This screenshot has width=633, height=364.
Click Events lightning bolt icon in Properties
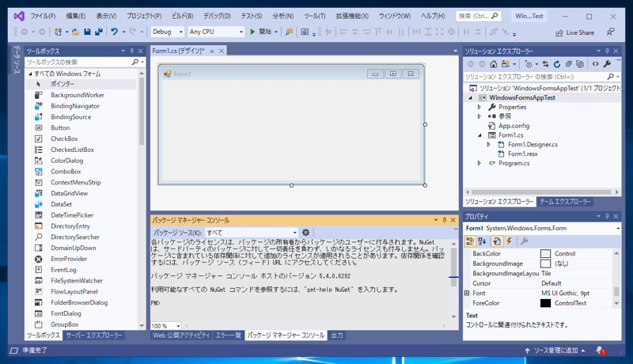[x=510, y=241]
